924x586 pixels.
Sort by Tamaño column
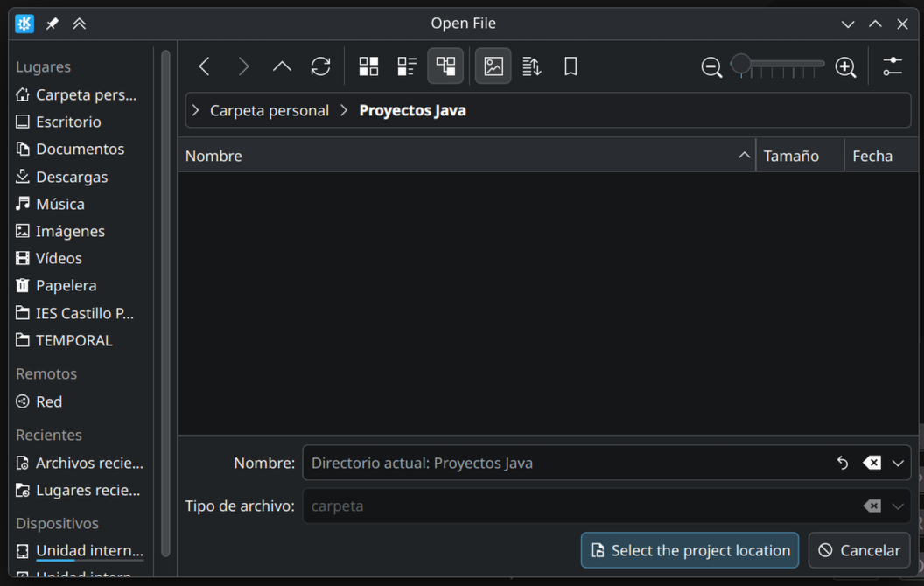click(x=800, y=156)
